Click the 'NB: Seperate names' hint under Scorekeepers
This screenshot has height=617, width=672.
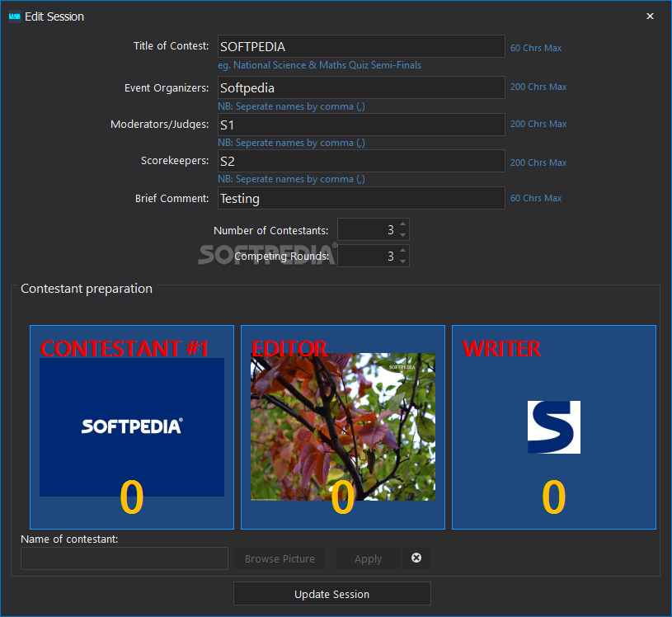291,179
